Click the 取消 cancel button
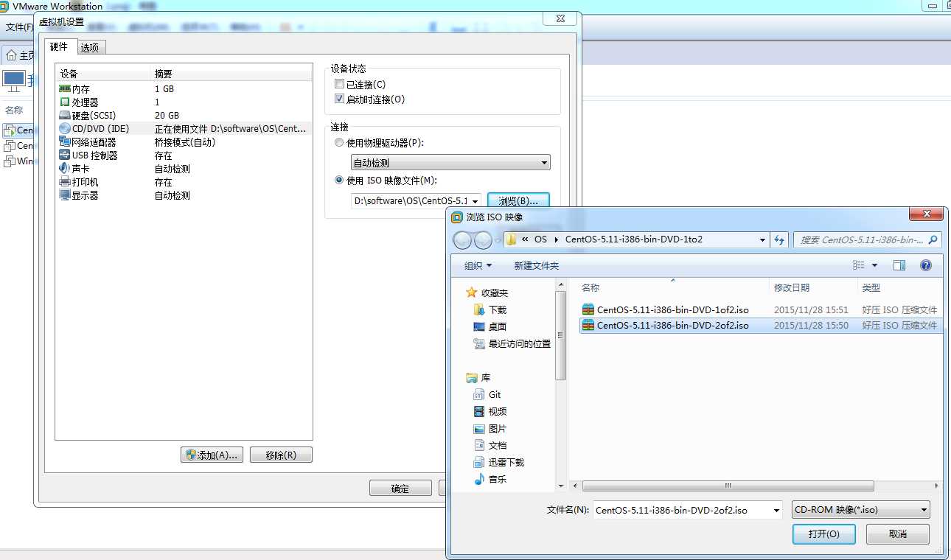The width and height of the screenshot is (951, 560). [x=898, y=534]
